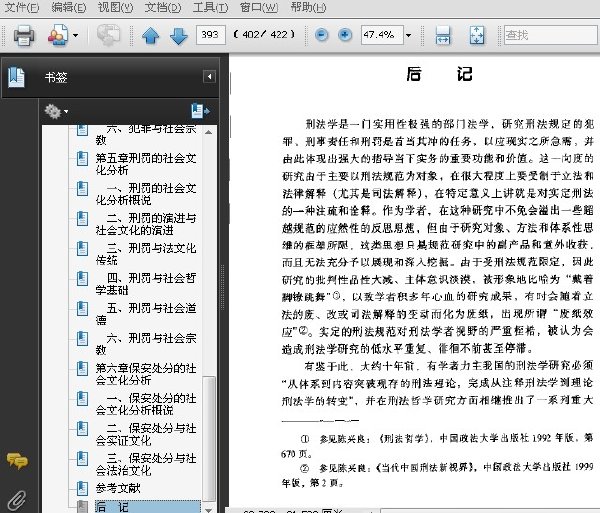Screen dimensions: 600x513
Task: Open the attachments paperclip panel
Action: tap(17, 501)
